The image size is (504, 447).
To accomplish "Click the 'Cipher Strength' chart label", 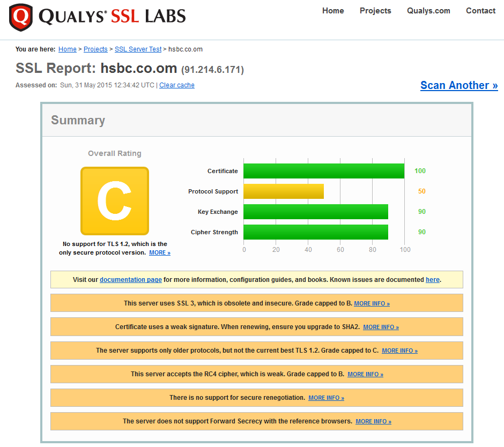I will tap(214, 232).
